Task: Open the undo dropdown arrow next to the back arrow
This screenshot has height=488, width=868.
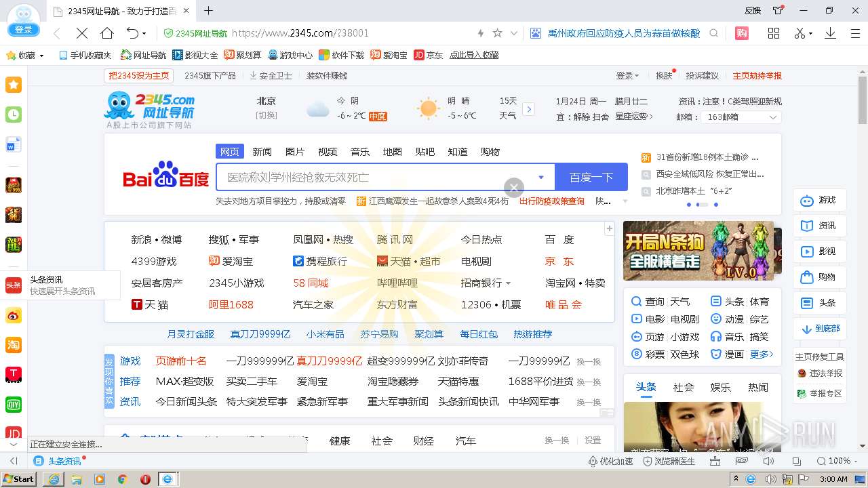Action: coord(144,33)
